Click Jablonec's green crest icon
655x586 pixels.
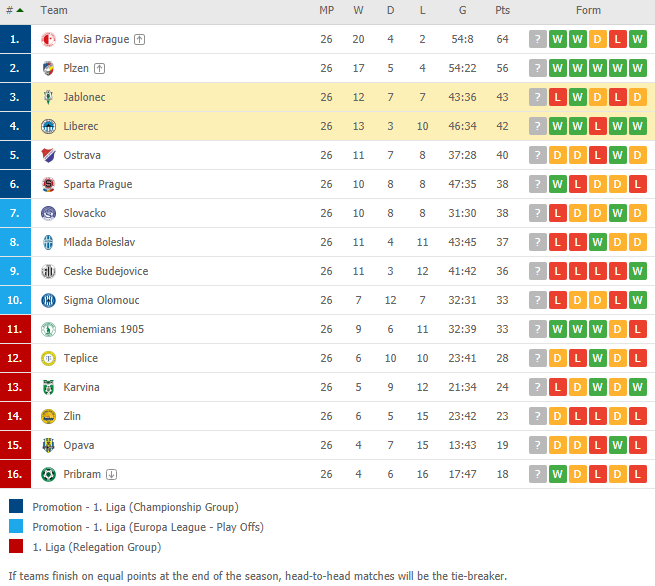tap(48, 97)
